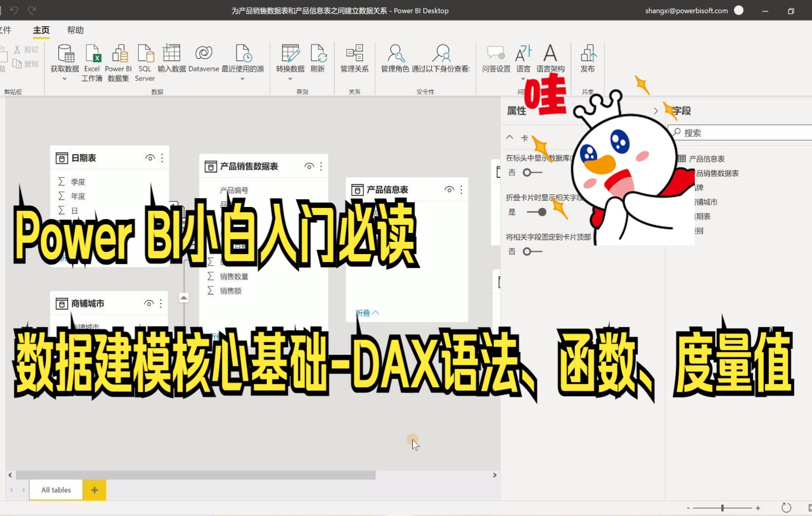Click the Publish (发布) icon

coord(588,53)
